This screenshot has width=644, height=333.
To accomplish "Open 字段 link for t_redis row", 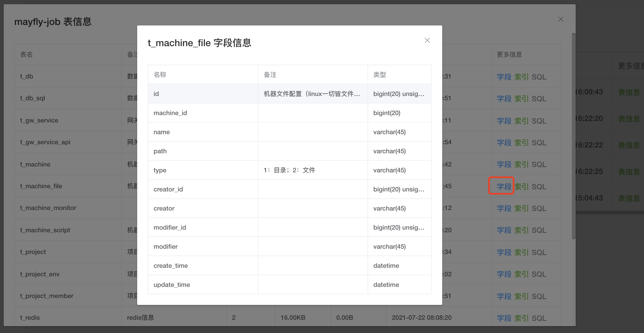I will 504,318.
